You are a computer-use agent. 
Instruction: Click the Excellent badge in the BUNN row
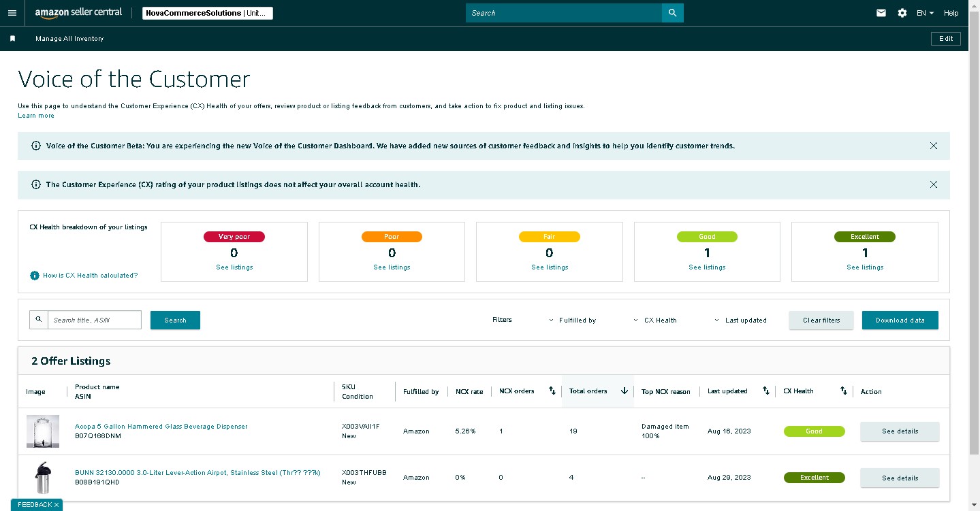tap(815, 478)
